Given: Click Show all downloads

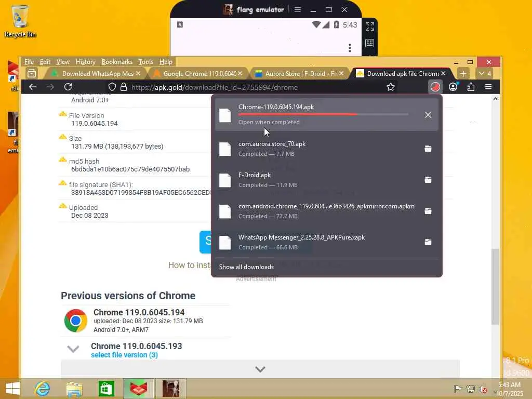Looking at the screenshot, I should pos(246,267).
